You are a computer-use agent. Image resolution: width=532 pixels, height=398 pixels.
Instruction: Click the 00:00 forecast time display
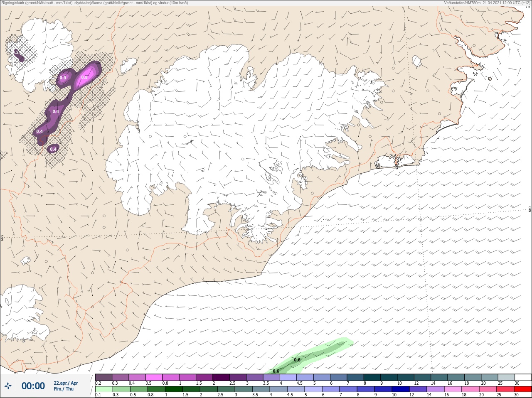click(x=33, y=386)
